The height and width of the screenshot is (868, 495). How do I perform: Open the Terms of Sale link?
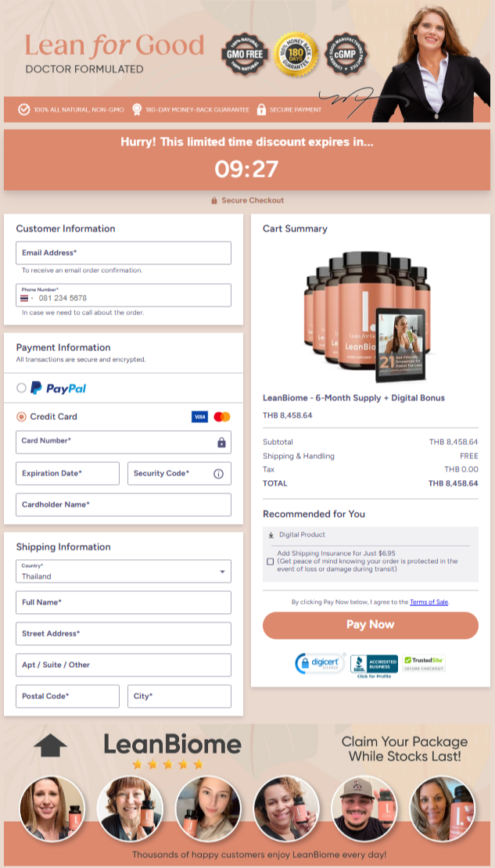[429, 602]
